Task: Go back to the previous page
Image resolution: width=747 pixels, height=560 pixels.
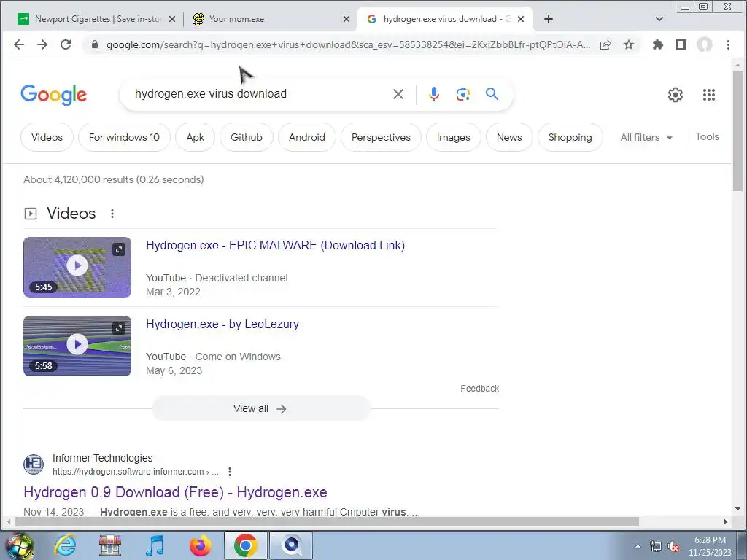Action: pyautogui.click(x=19, y=44)
